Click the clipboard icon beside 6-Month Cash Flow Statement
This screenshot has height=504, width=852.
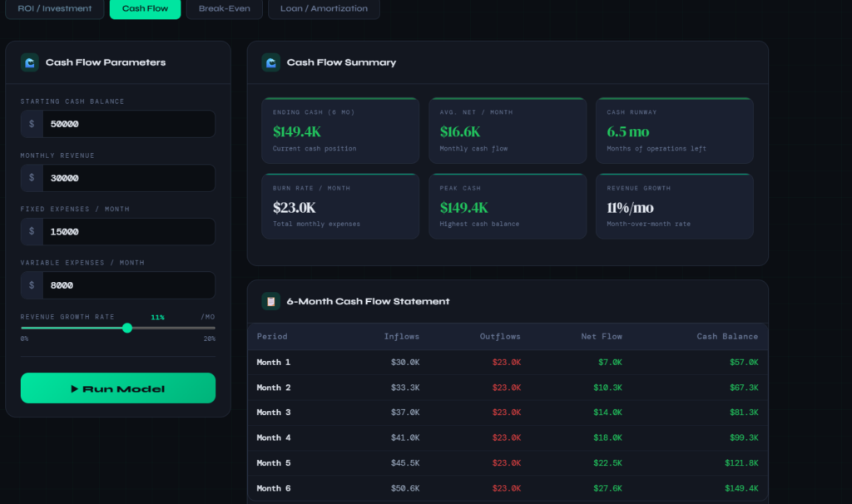(x=270, y=301)
